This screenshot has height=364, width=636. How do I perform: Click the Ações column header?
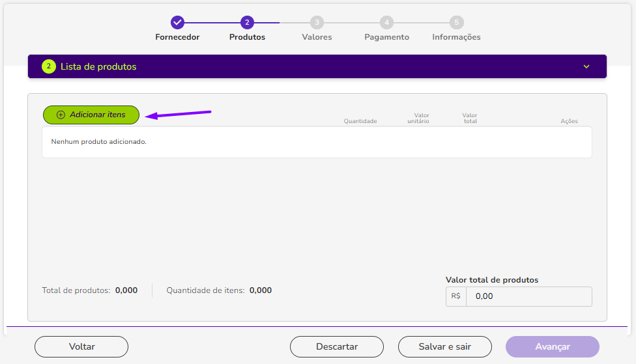[569, 121]
